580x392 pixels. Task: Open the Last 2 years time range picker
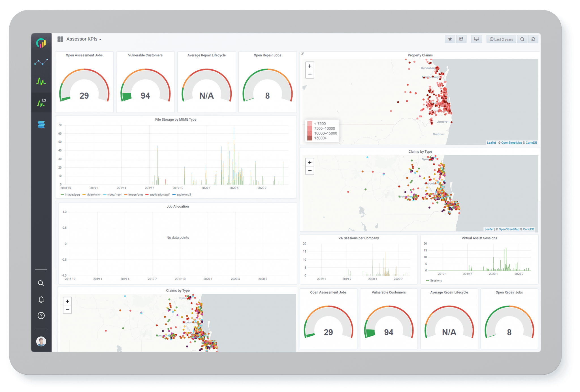point(501,39)
